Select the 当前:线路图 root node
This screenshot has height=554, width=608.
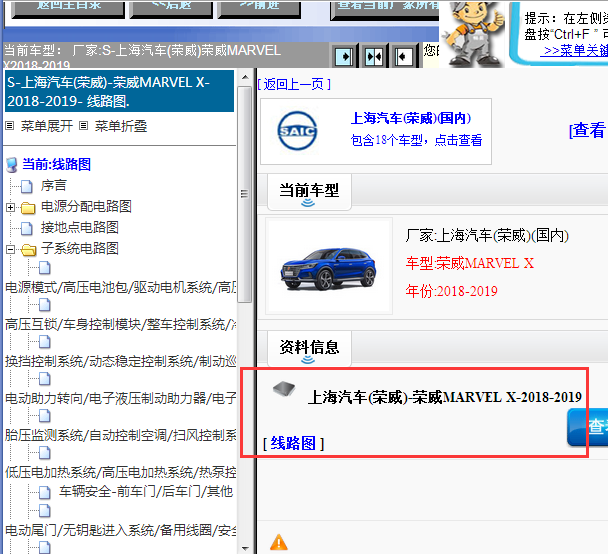[57, 164]
